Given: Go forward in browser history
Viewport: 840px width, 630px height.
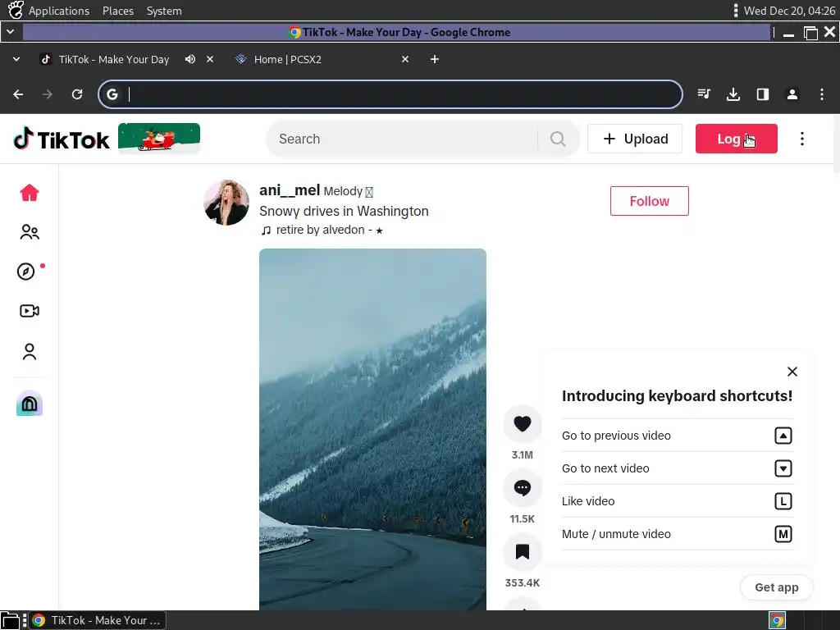Looking at the screenshot, I should coord(48,94).
